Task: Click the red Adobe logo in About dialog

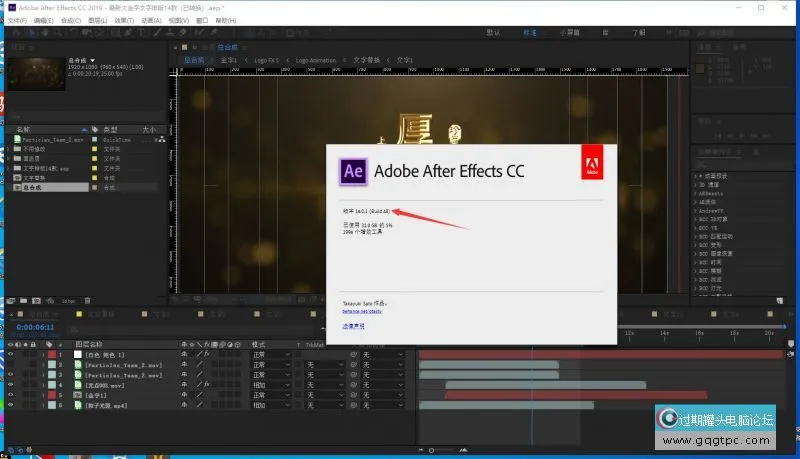Action: [592, 162]
